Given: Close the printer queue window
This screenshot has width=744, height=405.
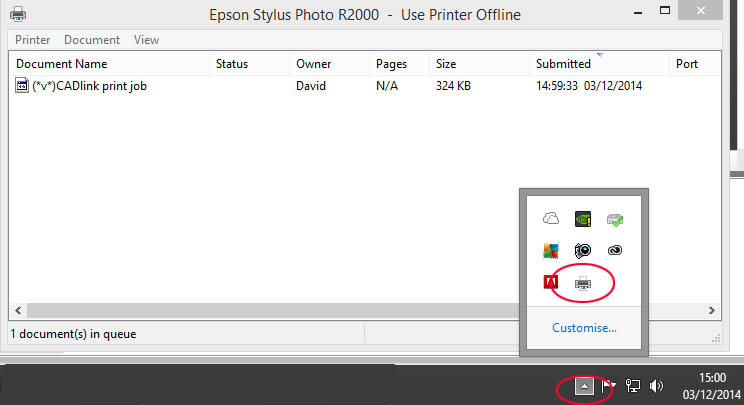Looking at the screenshot, I should point(700,10).
